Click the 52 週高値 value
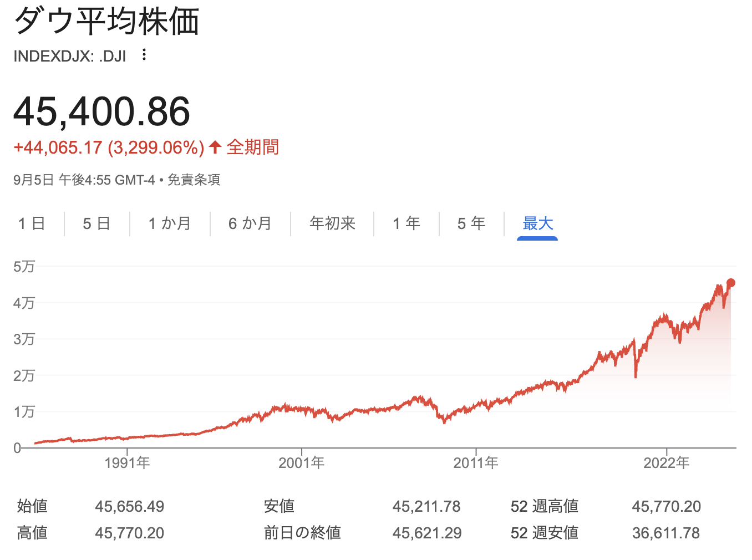Viewport: 752px width, 560px height. click(667, 506)
